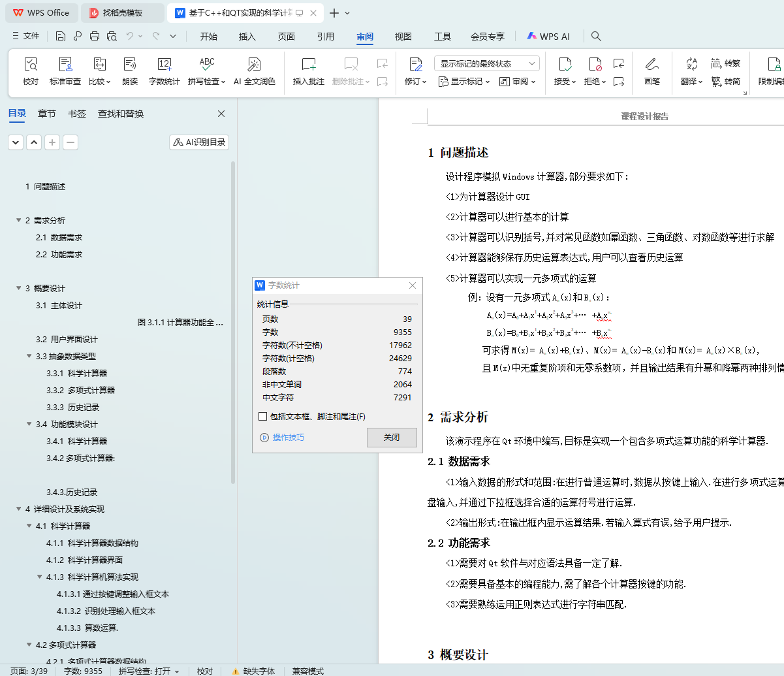
Task: Click the print icon in quick toolbar
Action: (x=95, y=37)
